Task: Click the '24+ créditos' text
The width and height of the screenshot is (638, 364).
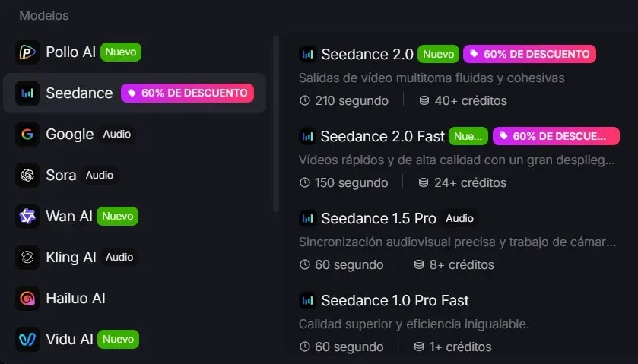Action: [471, 182]
